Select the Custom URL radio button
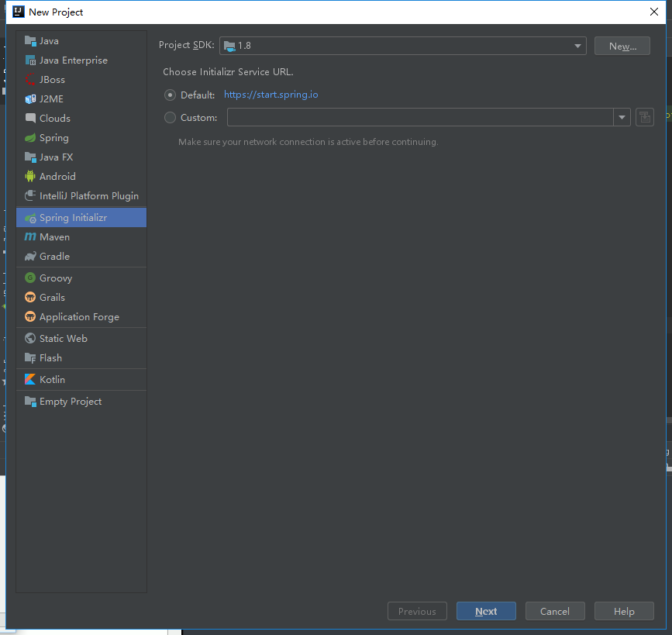 pos(171,118)
